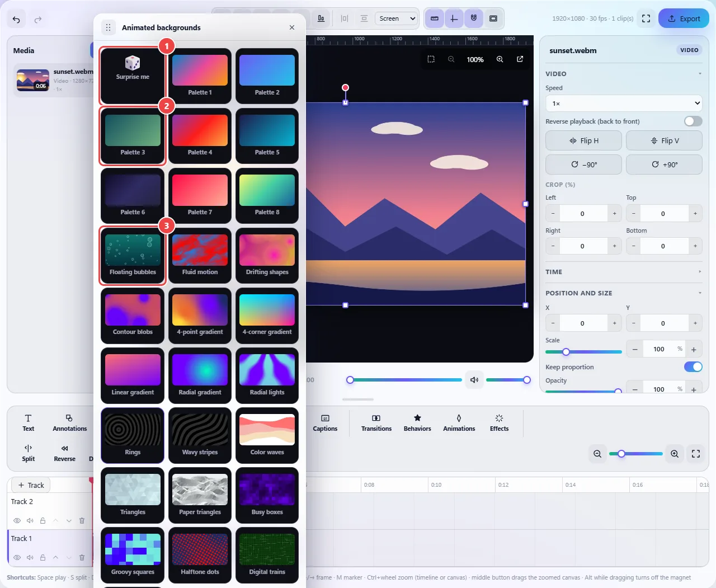Click the Flip H button
Screen dimensions: 716x588
[x=583, y=140]
